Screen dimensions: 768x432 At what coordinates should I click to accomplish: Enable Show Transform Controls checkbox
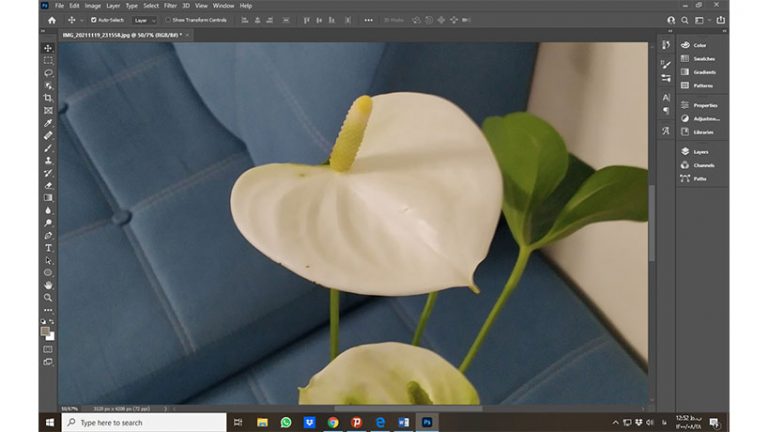point(168,20)
